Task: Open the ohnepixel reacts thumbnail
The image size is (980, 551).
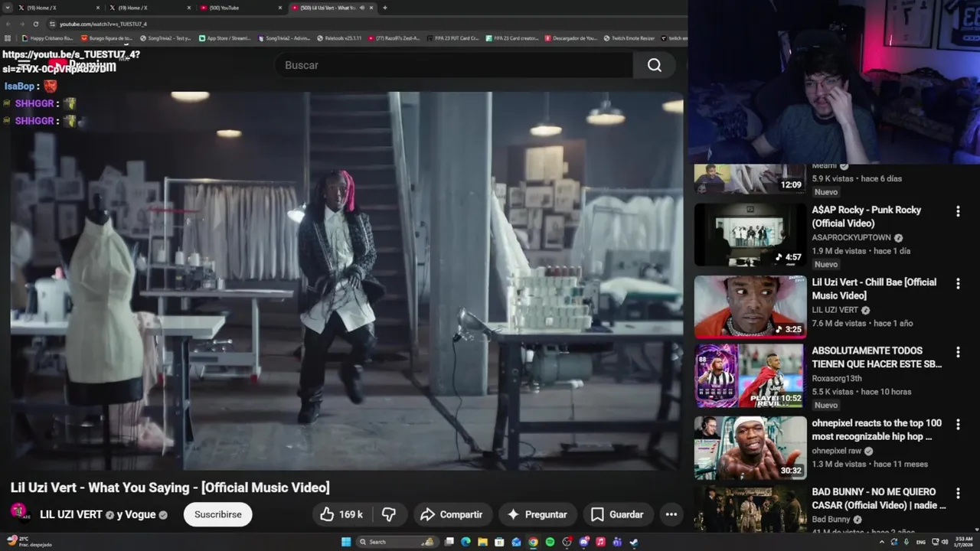Action: pos(750,448)
